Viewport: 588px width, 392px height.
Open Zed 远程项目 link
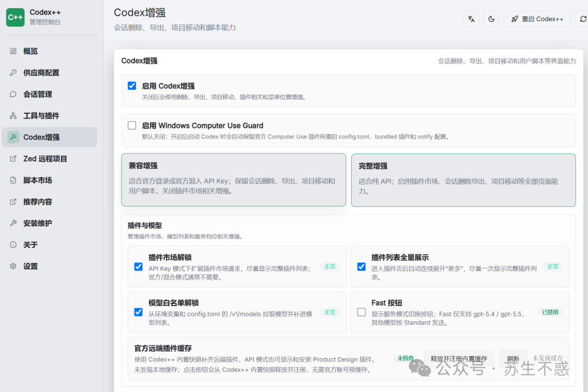coord(50,158)
